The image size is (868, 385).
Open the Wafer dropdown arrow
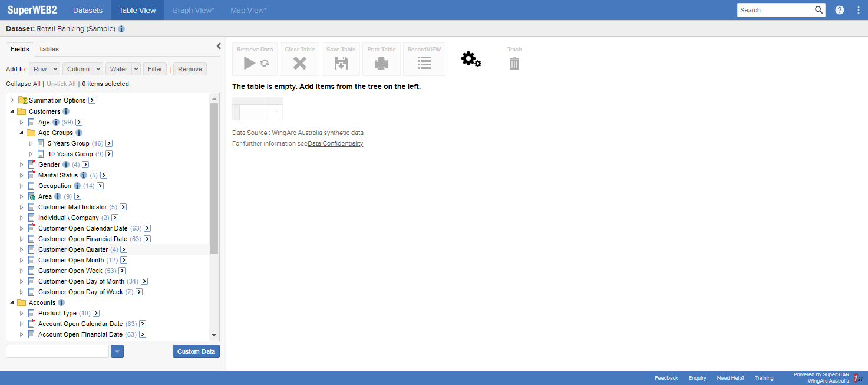(x=136, y=69)
